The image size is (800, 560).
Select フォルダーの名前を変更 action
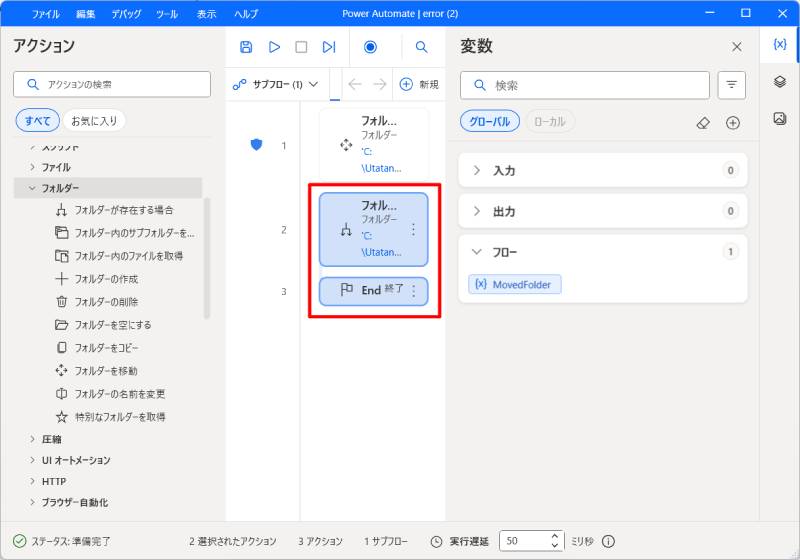click(x=110, y=394)
